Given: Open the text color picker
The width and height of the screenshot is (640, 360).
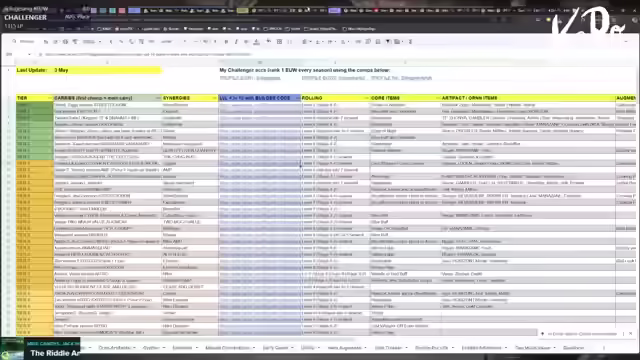Looking at the screenshot, I should point(257,42).
